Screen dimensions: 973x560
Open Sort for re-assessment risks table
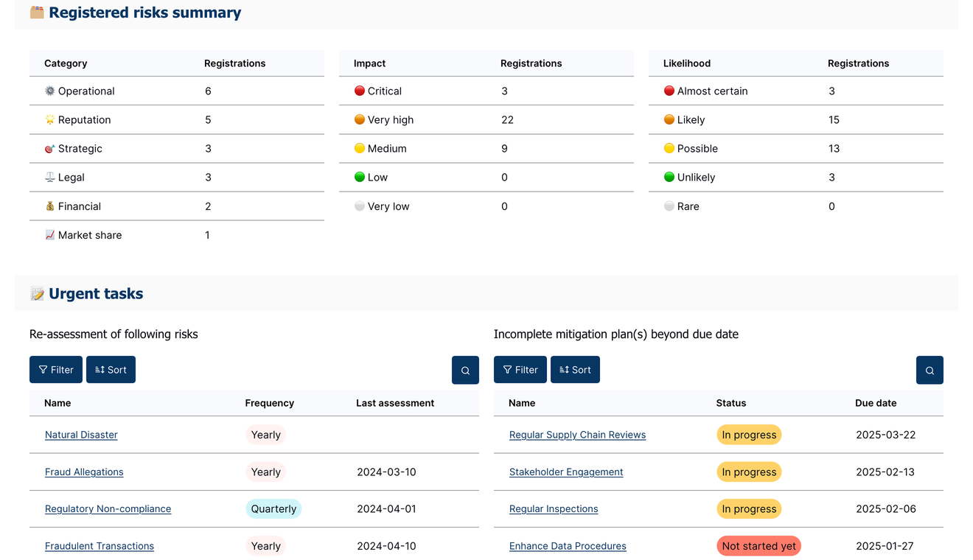pos(111,370)
